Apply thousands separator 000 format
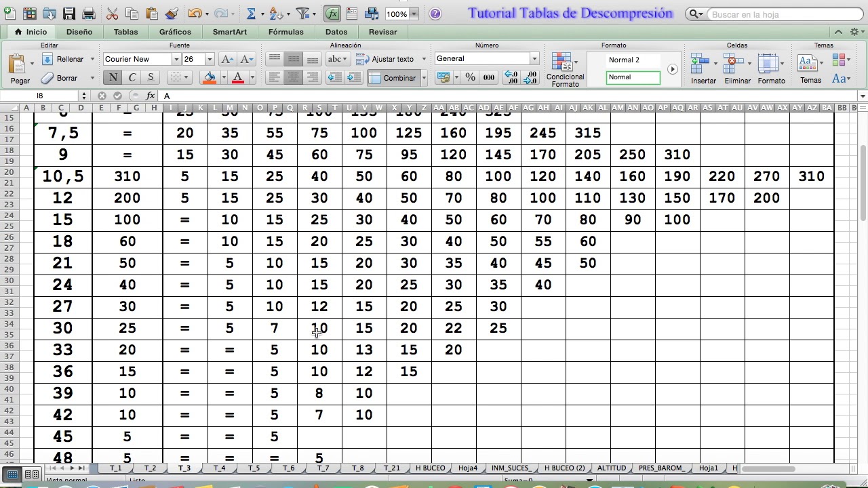This screenshot has width=868, height=488. click(489, 78)
